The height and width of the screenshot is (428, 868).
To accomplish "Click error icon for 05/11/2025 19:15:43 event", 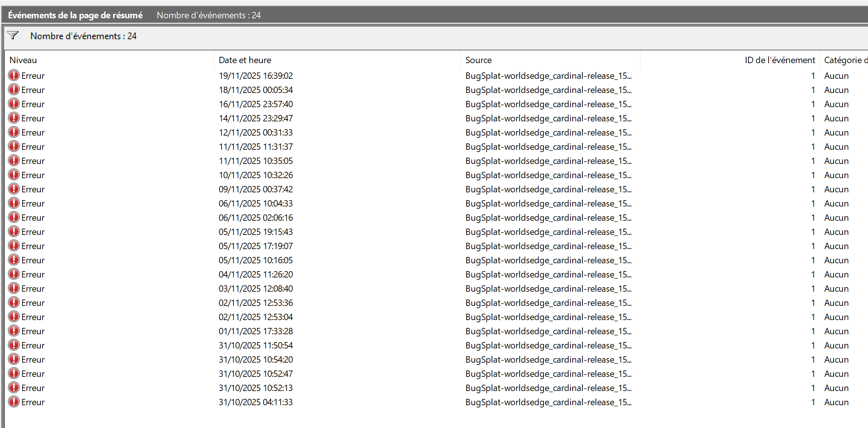I will point(14,232).
